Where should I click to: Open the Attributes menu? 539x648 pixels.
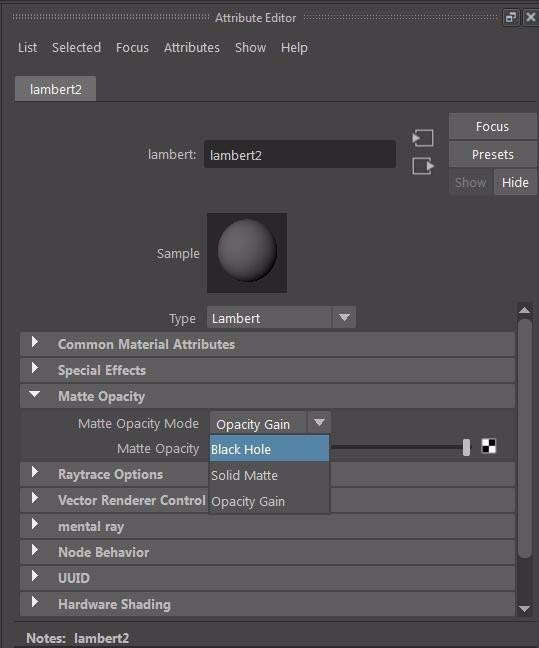192,48
